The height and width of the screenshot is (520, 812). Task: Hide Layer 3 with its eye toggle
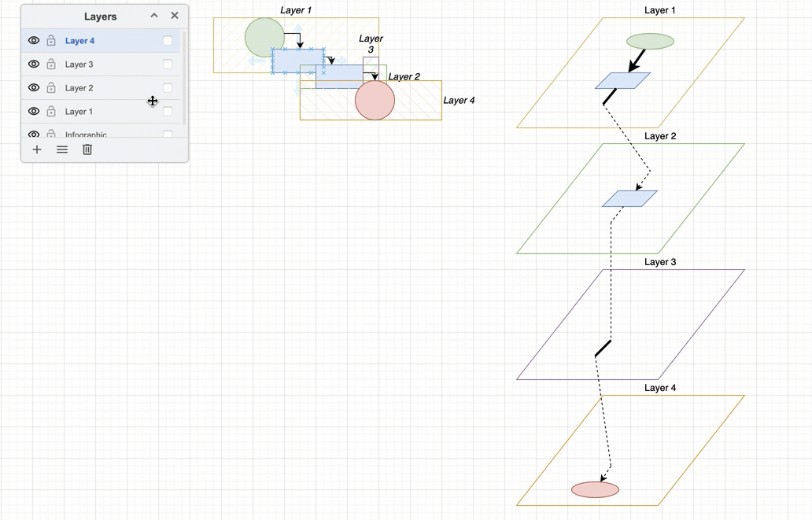pos(34,64)
